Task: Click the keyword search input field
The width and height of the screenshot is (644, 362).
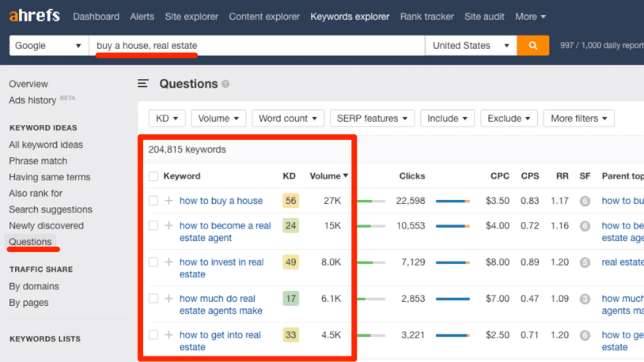Action: pos(257,45)
